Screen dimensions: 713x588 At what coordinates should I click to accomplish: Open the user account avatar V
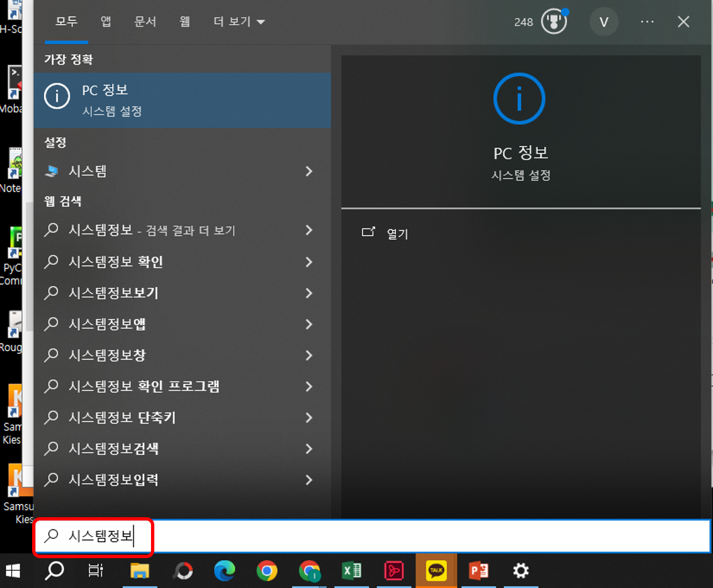[x=604, y=22]
